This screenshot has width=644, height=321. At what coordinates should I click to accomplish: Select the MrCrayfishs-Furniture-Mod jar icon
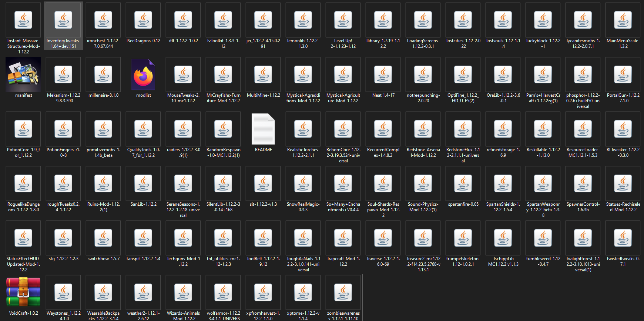pyautogui.click(x=223, y=75)
